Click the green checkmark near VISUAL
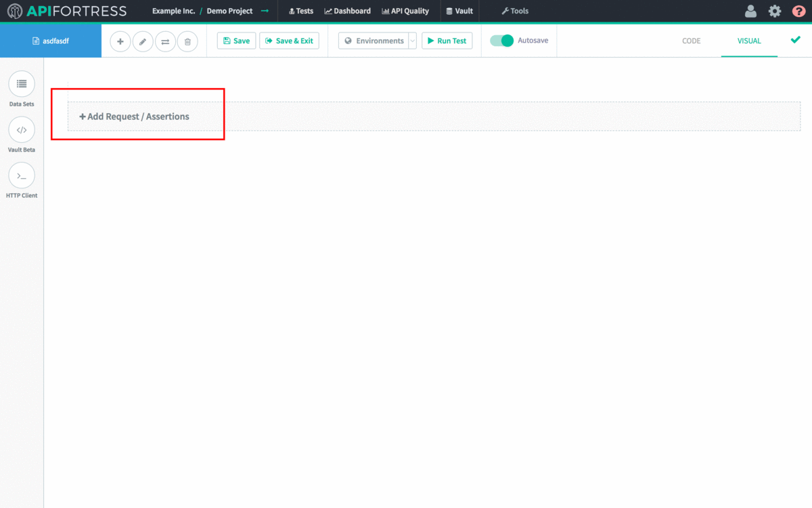The image size is (812, 508). [796, 40]
